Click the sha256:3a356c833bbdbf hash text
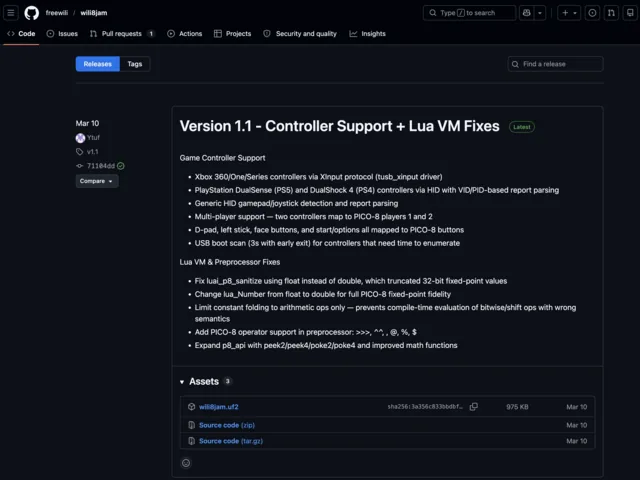 425,407
